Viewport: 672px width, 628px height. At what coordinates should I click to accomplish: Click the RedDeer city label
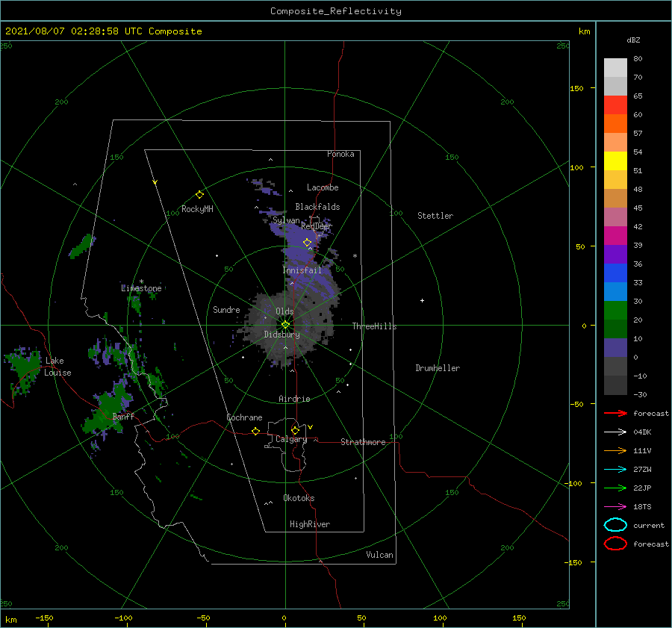[317, 226]
